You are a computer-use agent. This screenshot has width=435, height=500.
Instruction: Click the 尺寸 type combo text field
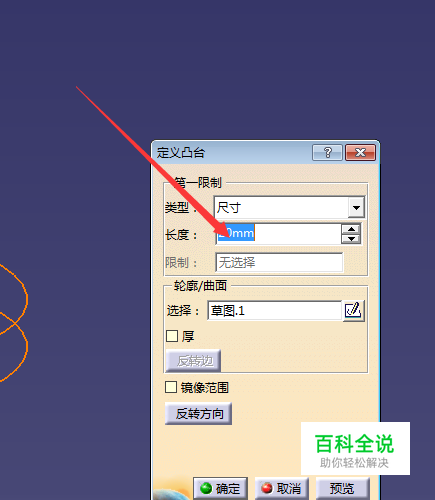point(281,208)
